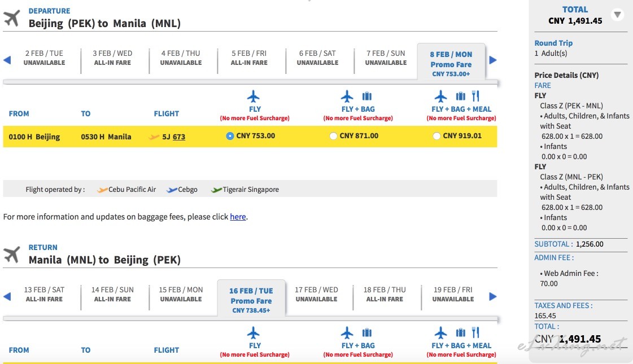Click the 'Web Admin Fee :' entry

point(569,273)
